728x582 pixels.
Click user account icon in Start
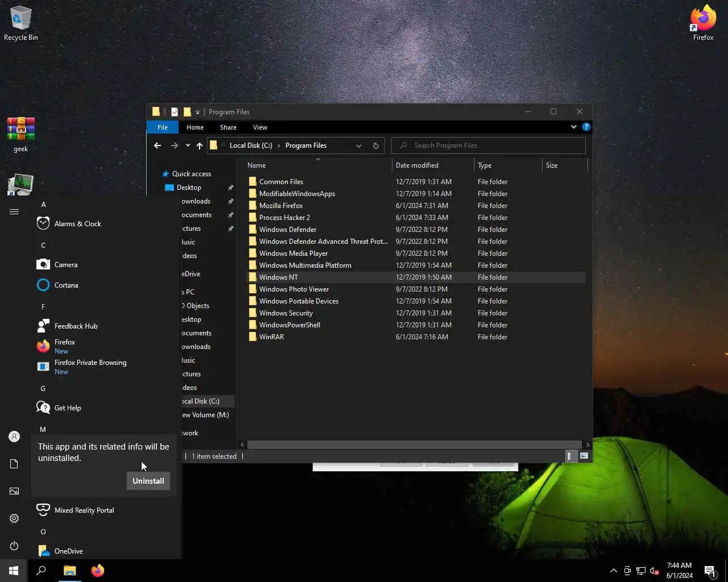pyautogui.click(x=14, y=436)
